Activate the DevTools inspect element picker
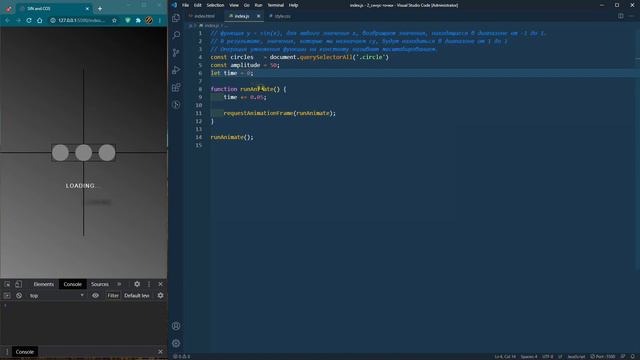Screen dimensions: 640x360 click(7, 284)
